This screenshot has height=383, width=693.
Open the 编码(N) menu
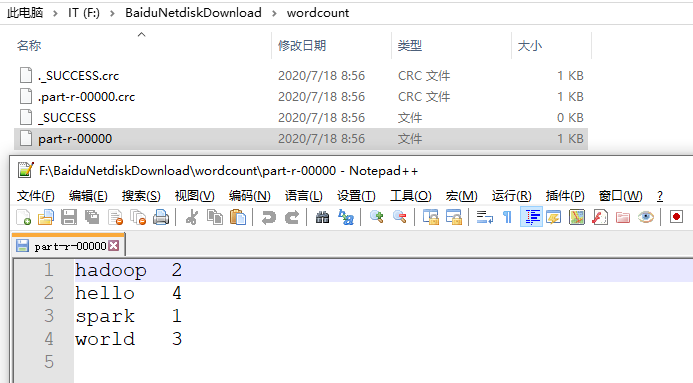250,196
